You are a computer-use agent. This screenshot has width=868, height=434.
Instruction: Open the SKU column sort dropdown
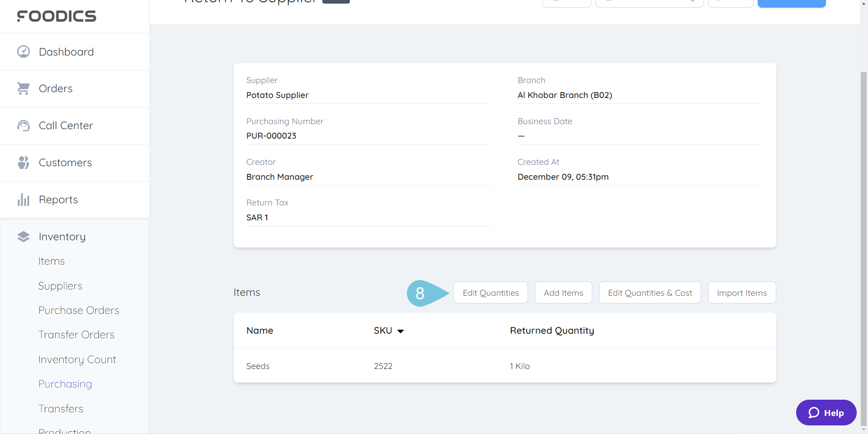pos(401,331)
